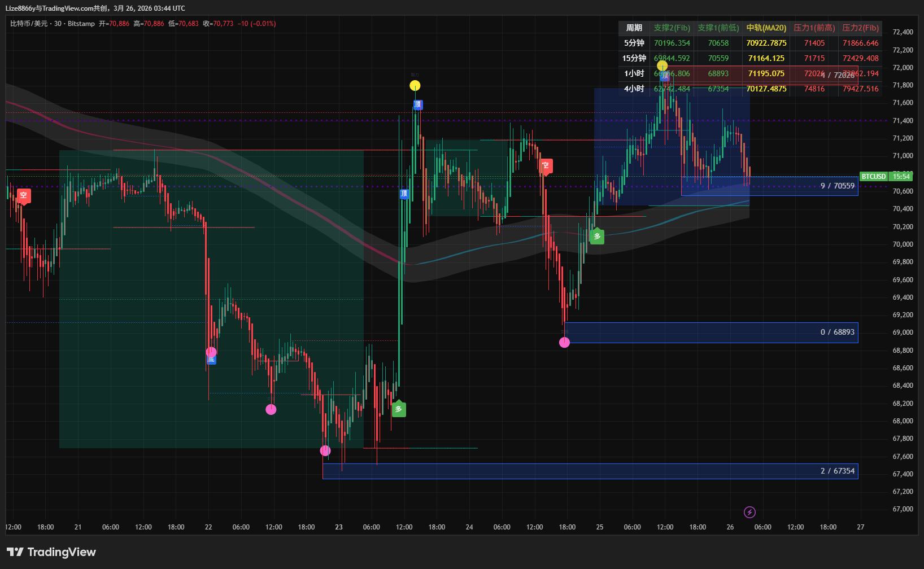Click the red 空 marker on the 24th
924x569 pixels.
546,165
